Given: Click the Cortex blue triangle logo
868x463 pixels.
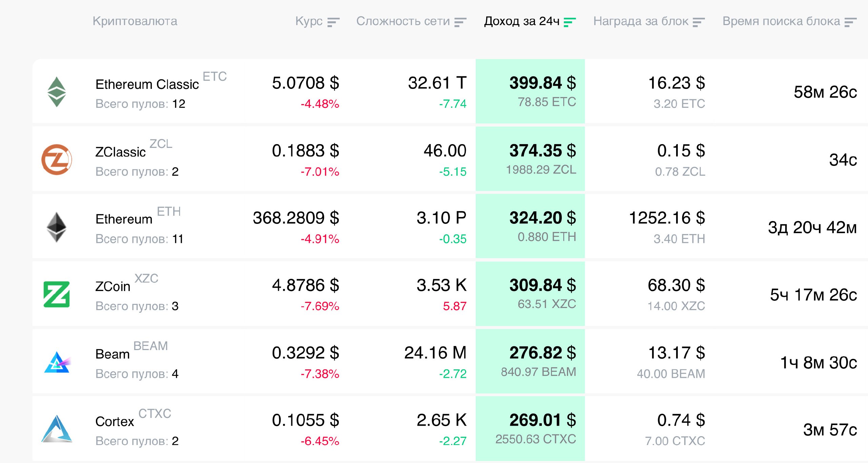Looking at the screenshot, I should 57,429.
